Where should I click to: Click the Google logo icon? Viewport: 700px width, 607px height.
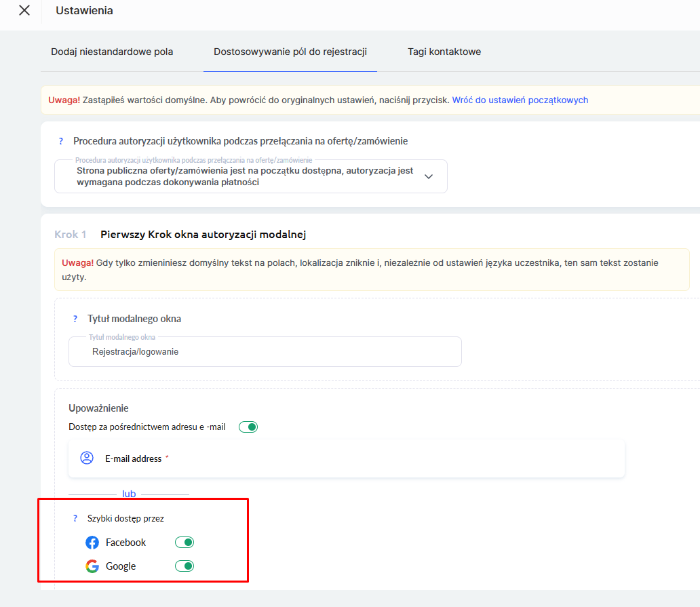[92, 566]
